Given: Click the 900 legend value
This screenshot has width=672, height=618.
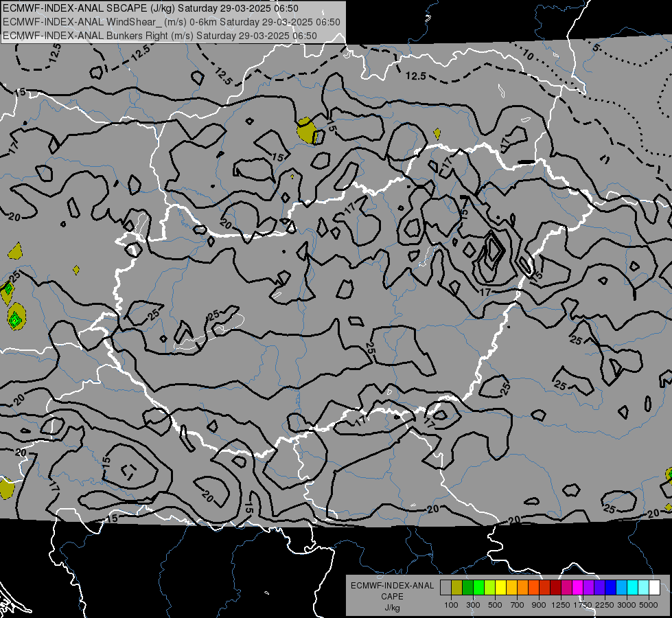Looking at the screenshot, I should pyautogui.click(x=539, y=605).
